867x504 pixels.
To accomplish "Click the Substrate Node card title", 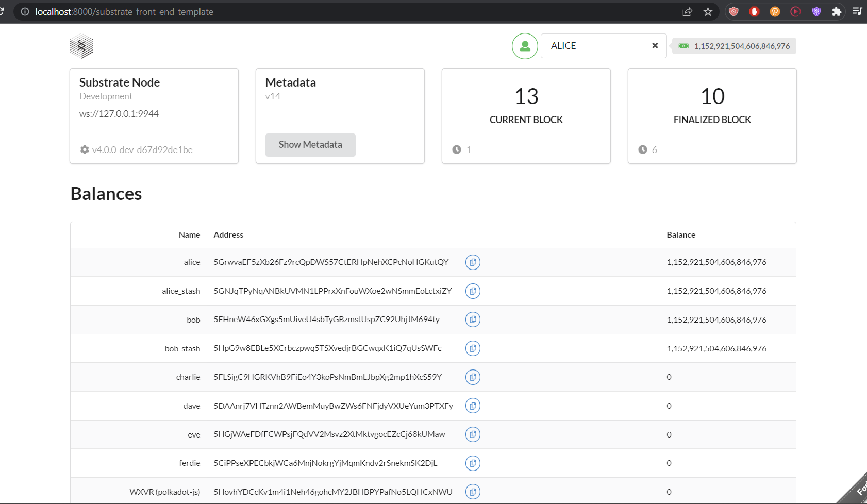I will [x=120, y=82].
